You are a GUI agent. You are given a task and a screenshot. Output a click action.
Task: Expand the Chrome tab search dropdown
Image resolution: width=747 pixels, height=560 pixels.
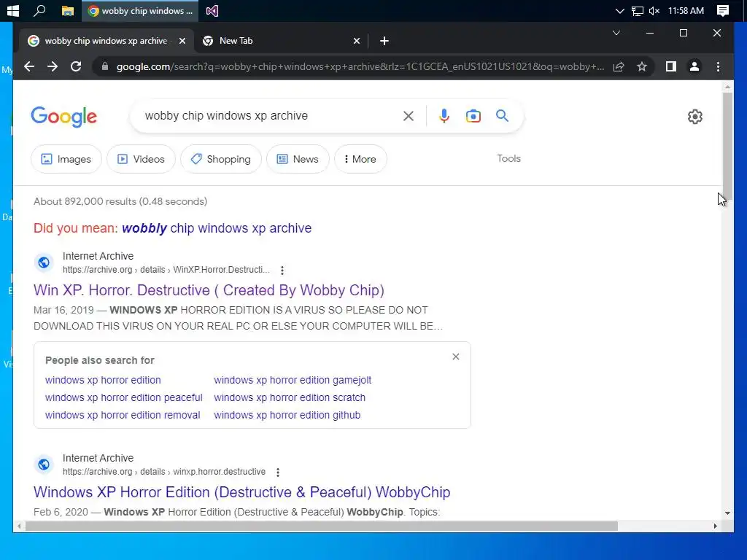616,33
